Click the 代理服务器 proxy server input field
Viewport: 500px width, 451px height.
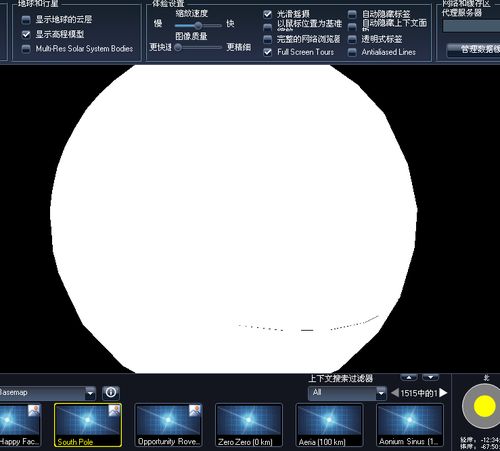pos(471,26)
